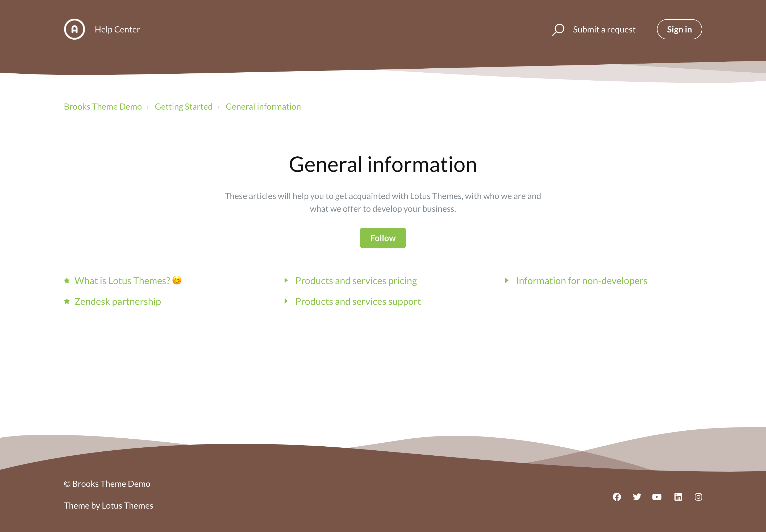The width and height of the screenshot is (766, 532).
Task: Open search with the magnifying glass icon
Action: pos(558,29)
